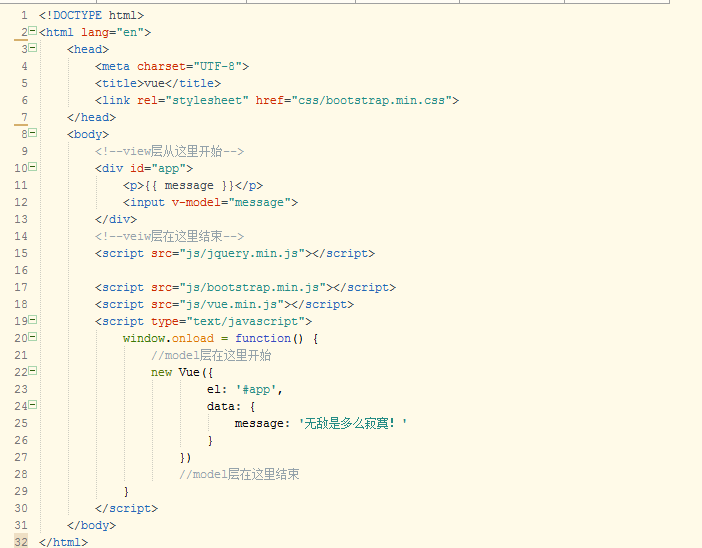Image resolution: width=702 pixels, height=548 pixels.
Task: Click the new keyword on line 22
Action: click(161, 372)
